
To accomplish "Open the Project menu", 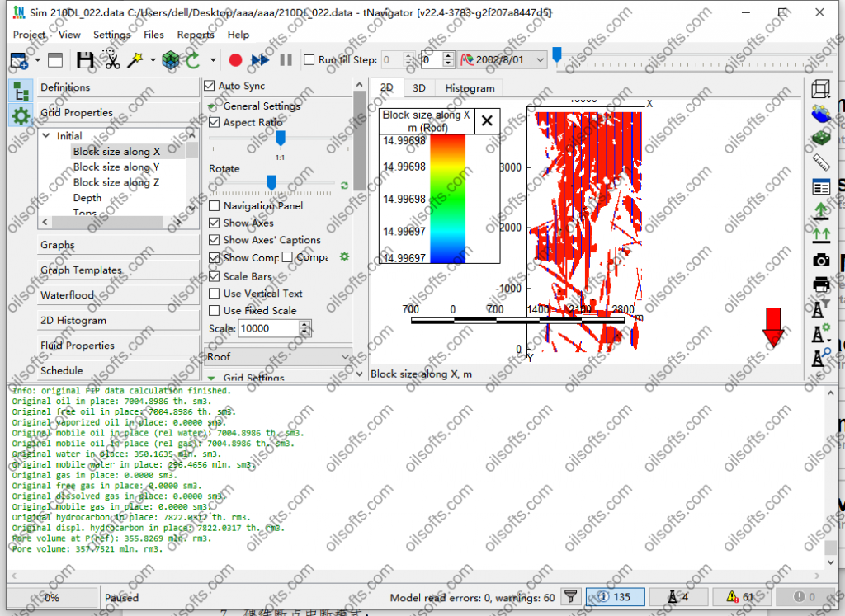I will coord(29,35).
